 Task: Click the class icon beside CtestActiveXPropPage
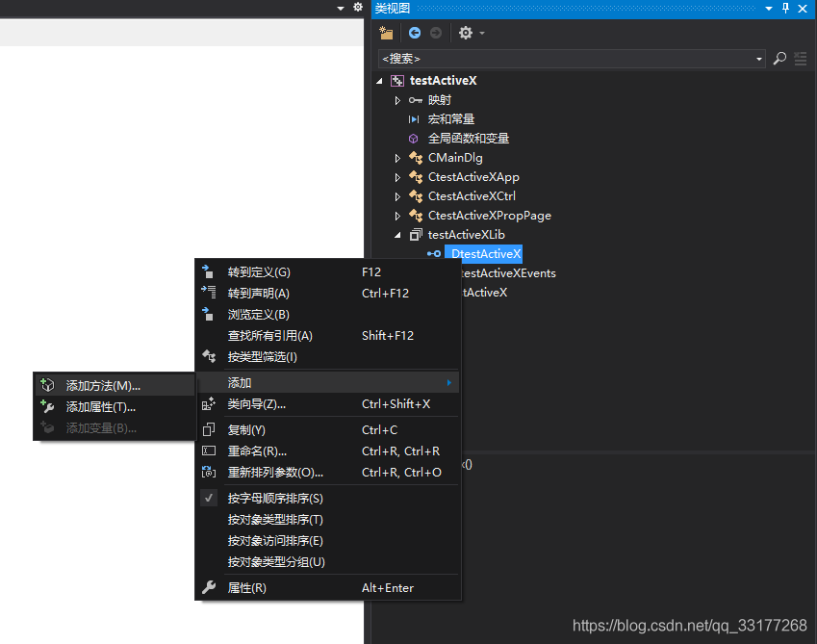click(416, 216)
